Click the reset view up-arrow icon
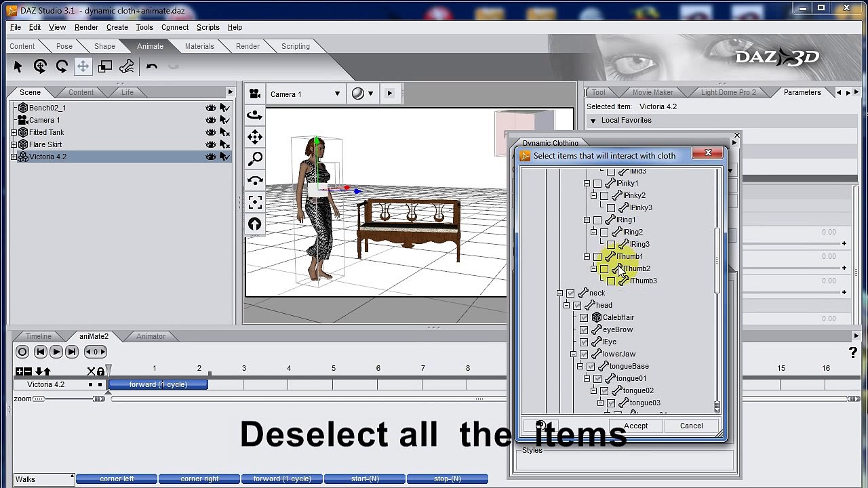Image resolution: width=868 pixels, height=488 pixels. pos(255,224)
